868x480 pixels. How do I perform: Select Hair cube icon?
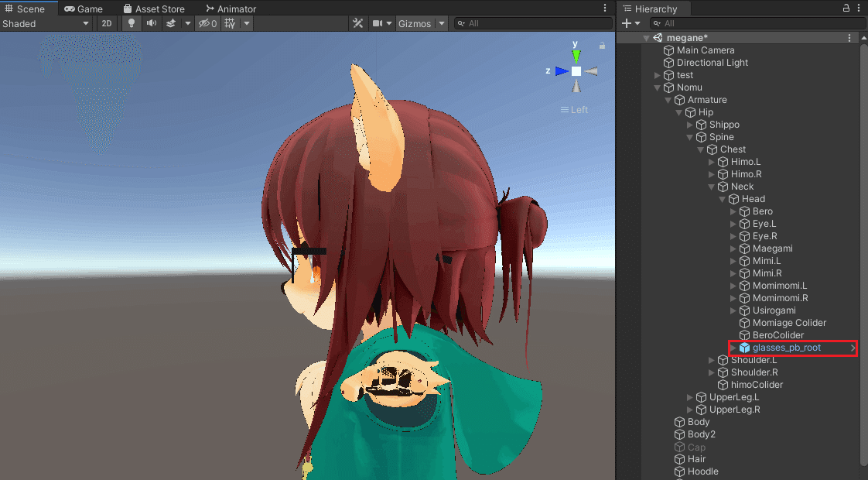point(680,459)
